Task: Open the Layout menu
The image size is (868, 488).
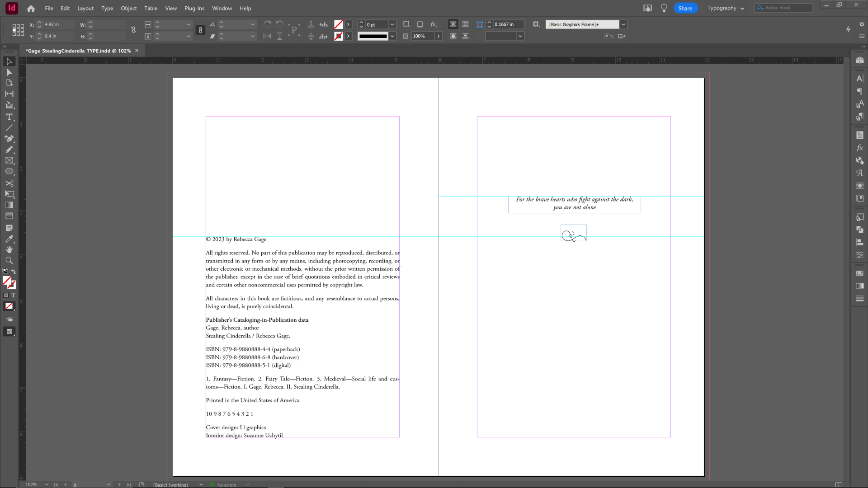Action: click(x=85, y=8)
